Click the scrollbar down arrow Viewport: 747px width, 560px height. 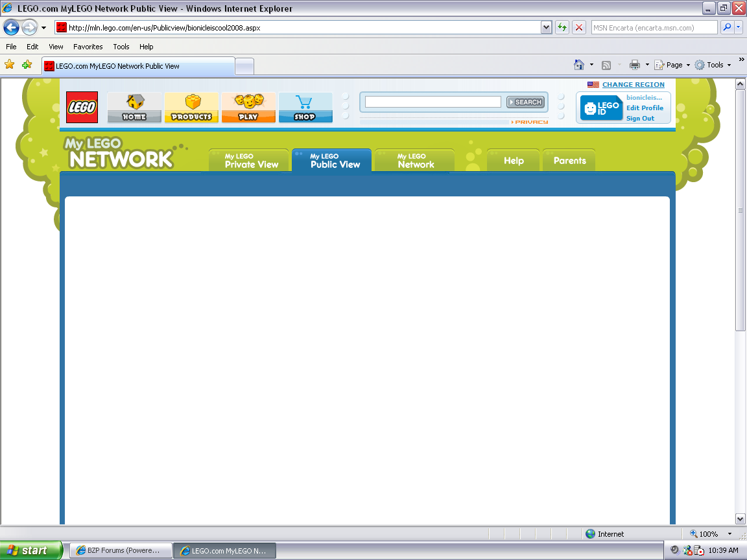(x=740, y=519)
